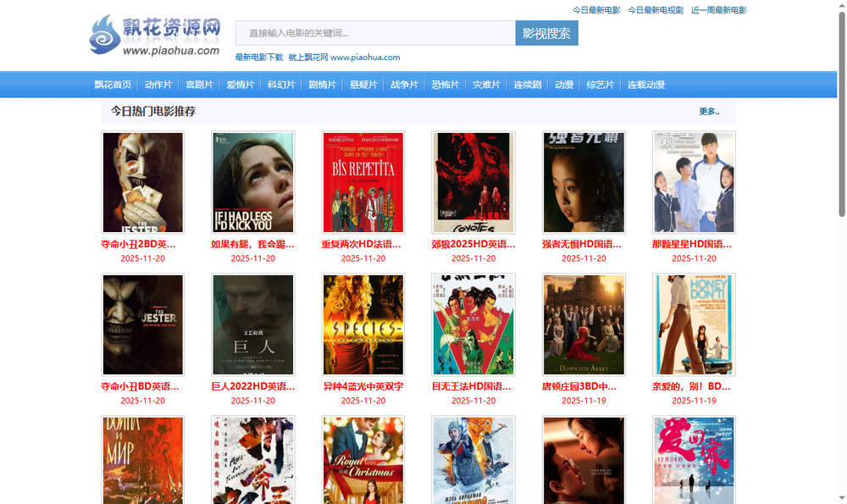Screen dimensions: 847x504
Task: Click the scrollbar down arrow
Action: 842,498
